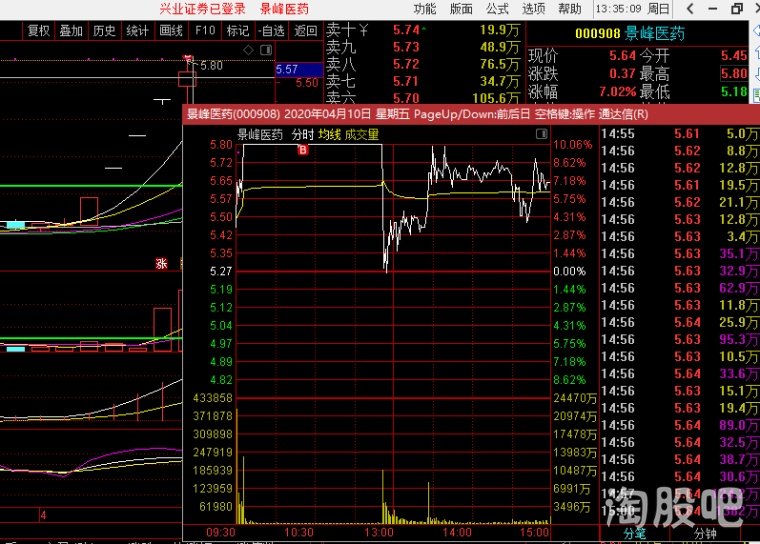Switch to the 分笔 tab
The height and width of the screenshot is (544, 760).
(x=634, y=534)
